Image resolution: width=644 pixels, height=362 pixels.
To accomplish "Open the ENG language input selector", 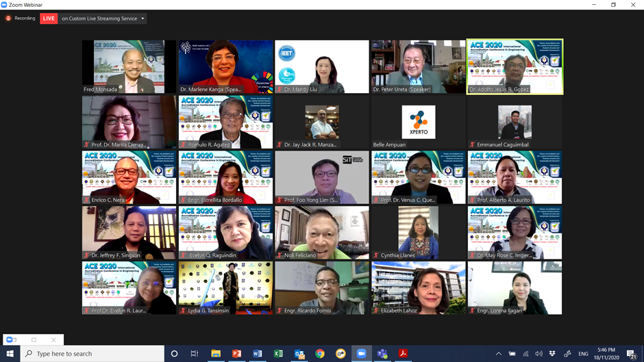I will pos(583,354).
